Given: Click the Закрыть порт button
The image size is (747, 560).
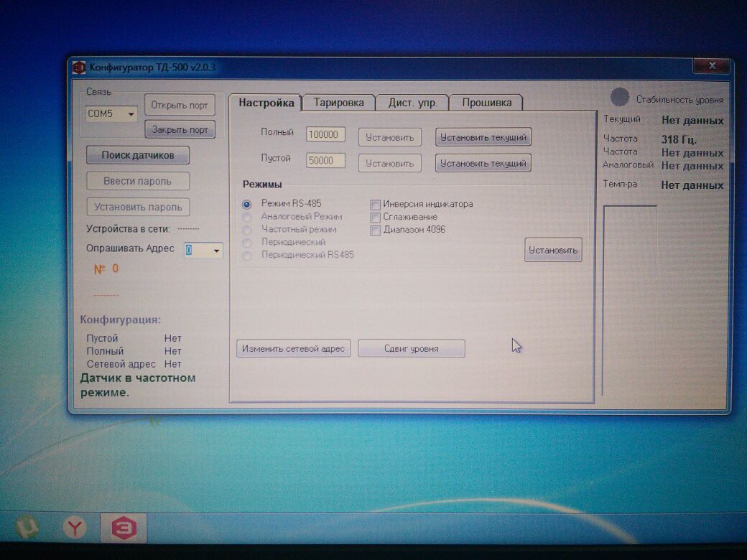Looking at the screenshot, I should coord(180,130).
